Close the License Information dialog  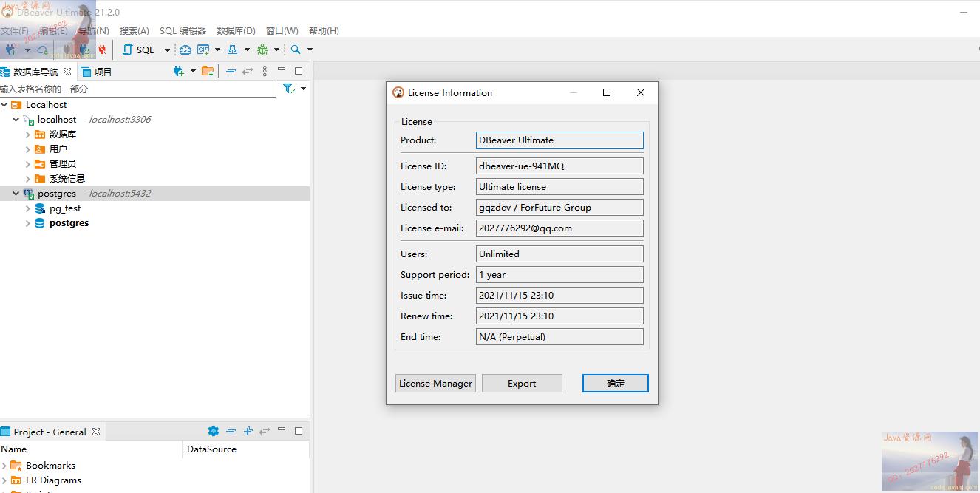tap(641, 92)
